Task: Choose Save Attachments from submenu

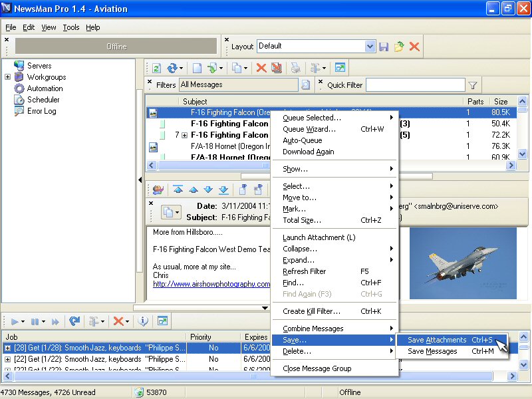Action: pyautogui.click(x=452, y=340)
